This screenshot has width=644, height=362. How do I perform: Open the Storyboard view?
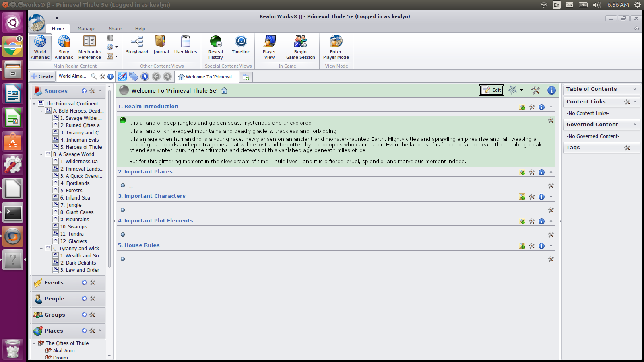tap(137, 45)
